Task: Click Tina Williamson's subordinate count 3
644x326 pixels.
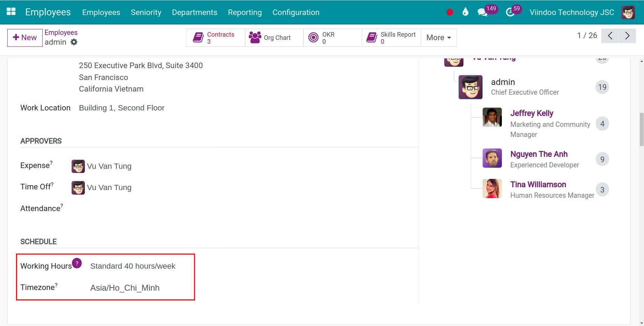Action: coord(602,190)
